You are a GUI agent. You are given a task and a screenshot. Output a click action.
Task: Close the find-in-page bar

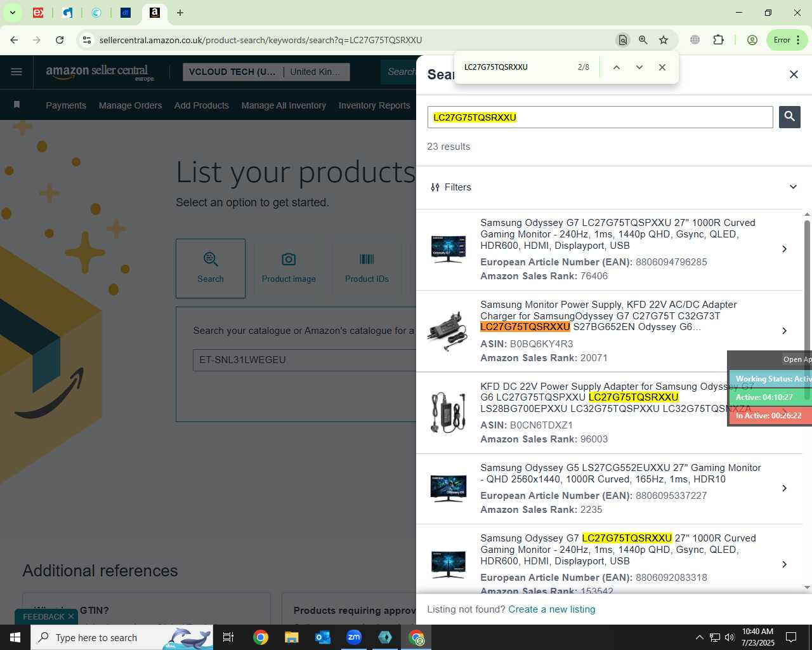pyautogui.click(x=662, y=67)
